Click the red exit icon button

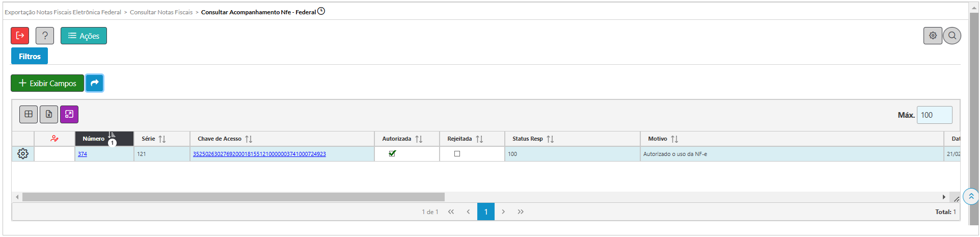click(20, 36)
